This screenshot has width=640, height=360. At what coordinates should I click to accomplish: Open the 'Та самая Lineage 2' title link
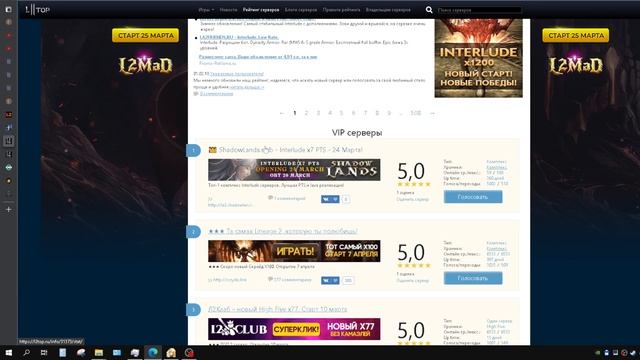tap(283, 231)
